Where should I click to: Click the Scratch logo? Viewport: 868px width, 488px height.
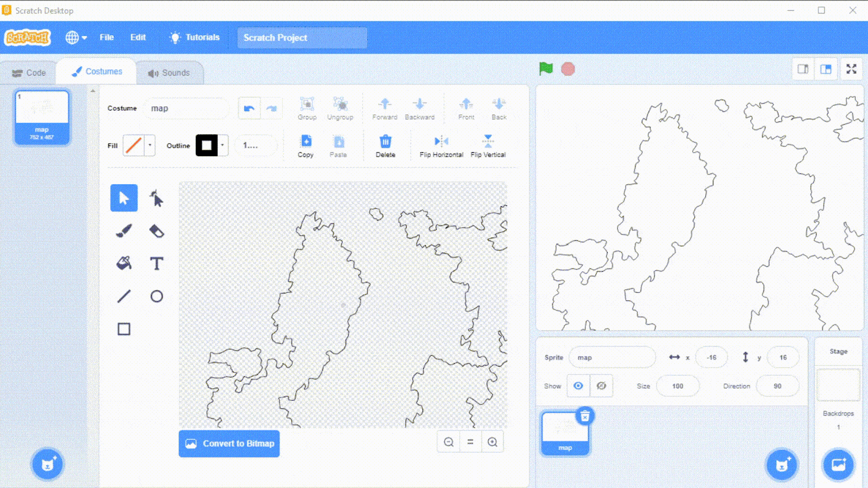coord(28,37)
